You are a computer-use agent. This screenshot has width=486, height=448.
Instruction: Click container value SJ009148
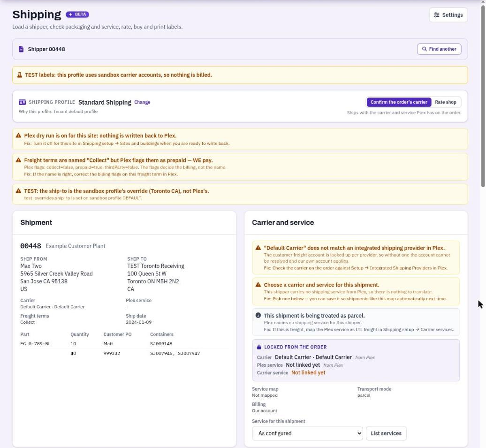click(x=161, y=343)
